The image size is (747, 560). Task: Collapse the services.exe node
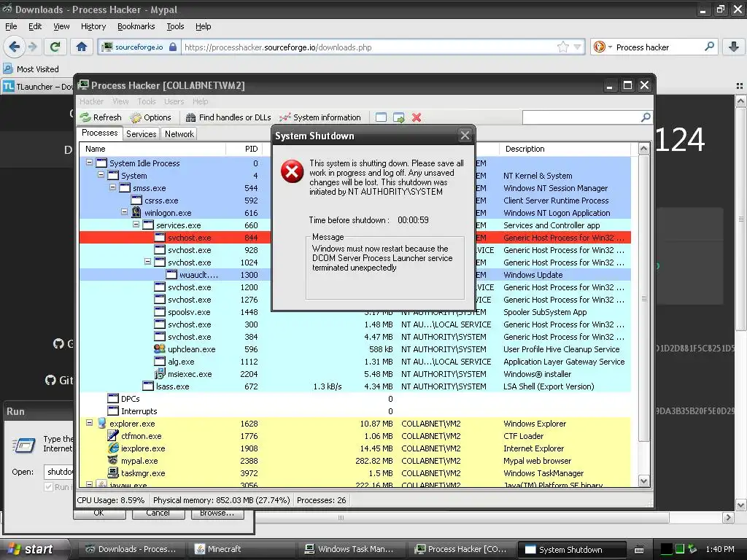tap(136, 225)
